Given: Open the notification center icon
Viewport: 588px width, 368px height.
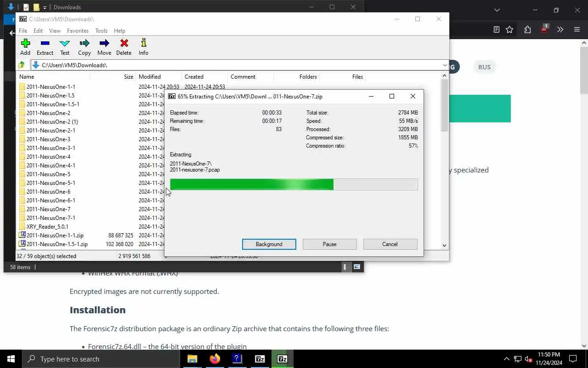Looking at the screenshot, I should 573,359.
